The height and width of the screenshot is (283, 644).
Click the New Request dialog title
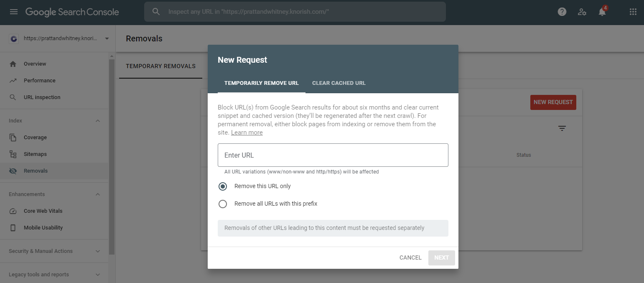[242, 60]
